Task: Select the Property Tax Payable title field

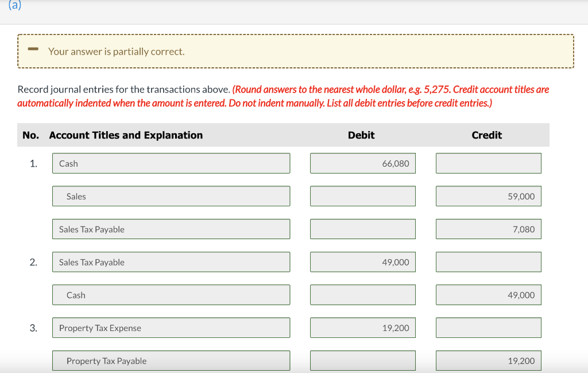Action: [171, 360]
